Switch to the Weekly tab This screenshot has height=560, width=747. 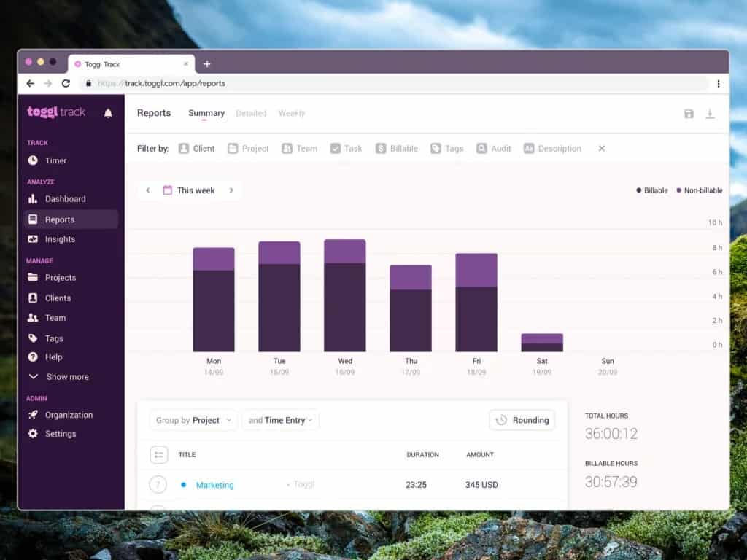point(291,114)
